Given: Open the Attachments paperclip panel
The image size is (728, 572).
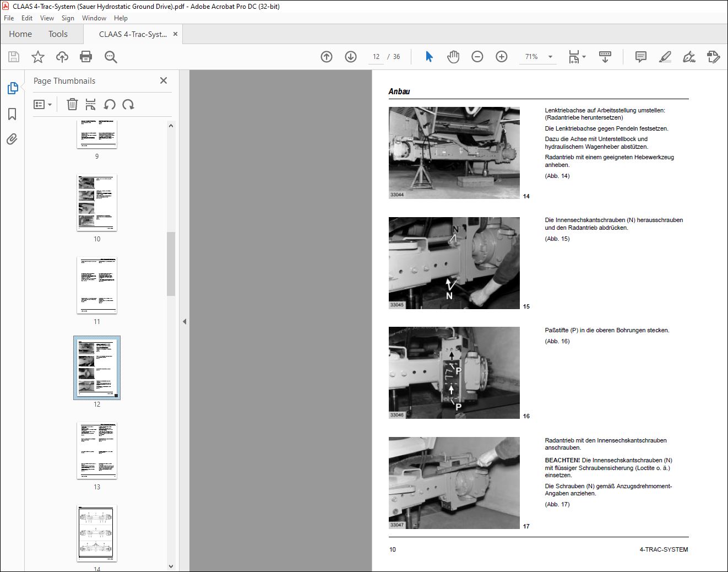Looking at the screenshot, I should coord(12,139).
